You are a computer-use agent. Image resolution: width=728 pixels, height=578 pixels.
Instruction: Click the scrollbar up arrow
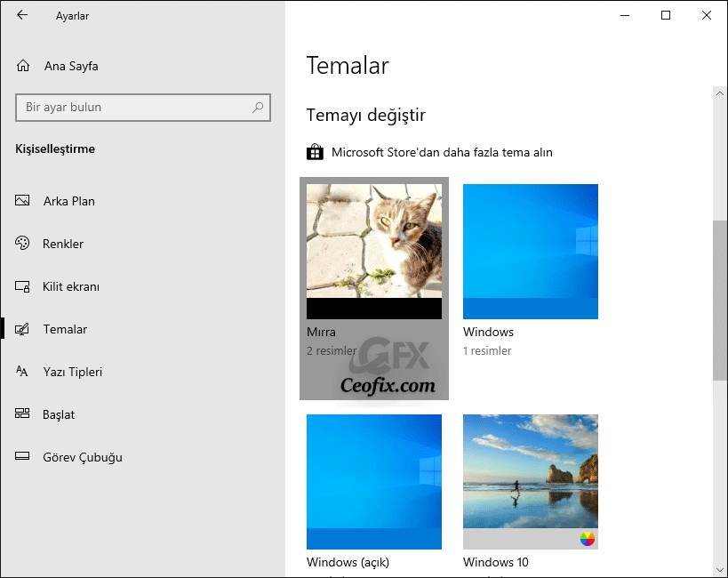[x=720, y=93]
